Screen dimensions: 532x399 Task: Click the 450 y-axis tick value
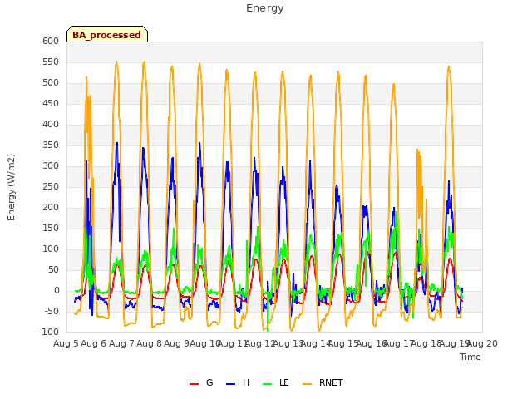[51, 103]
